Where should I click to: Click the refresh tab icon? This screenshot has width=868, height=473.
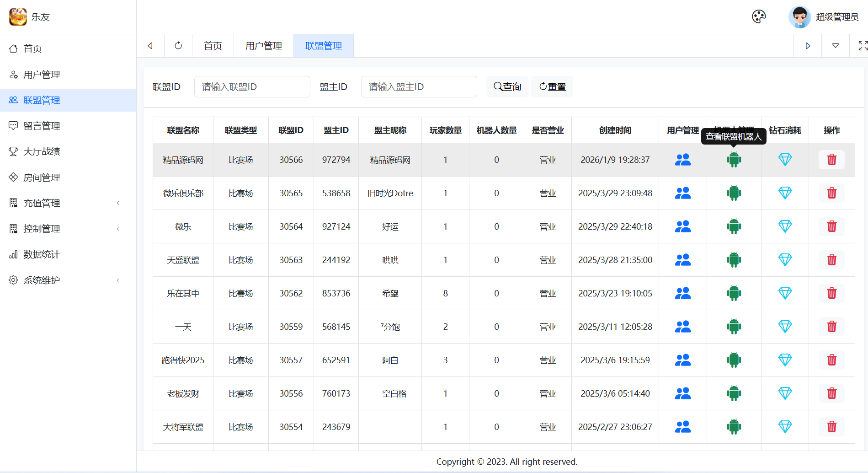click(178, 46)
